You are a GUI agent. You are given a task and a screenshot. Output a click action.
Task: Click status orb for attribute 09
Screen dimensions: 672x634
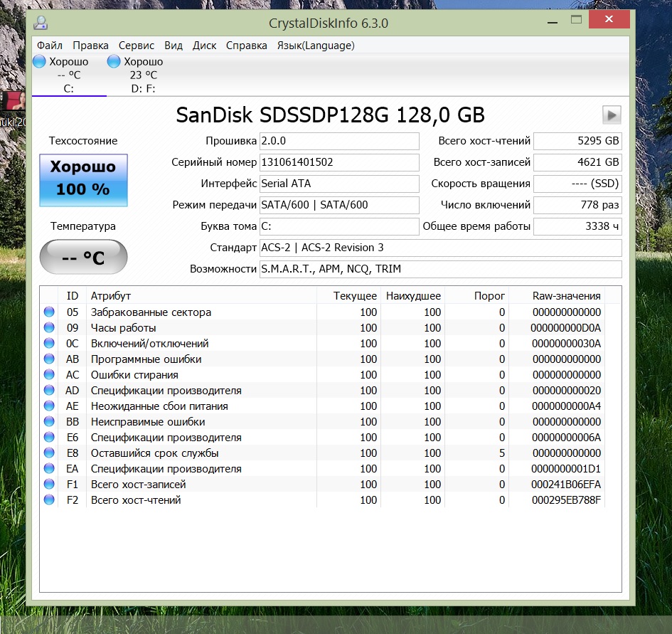pyautogui.click(x=49, y=328)
